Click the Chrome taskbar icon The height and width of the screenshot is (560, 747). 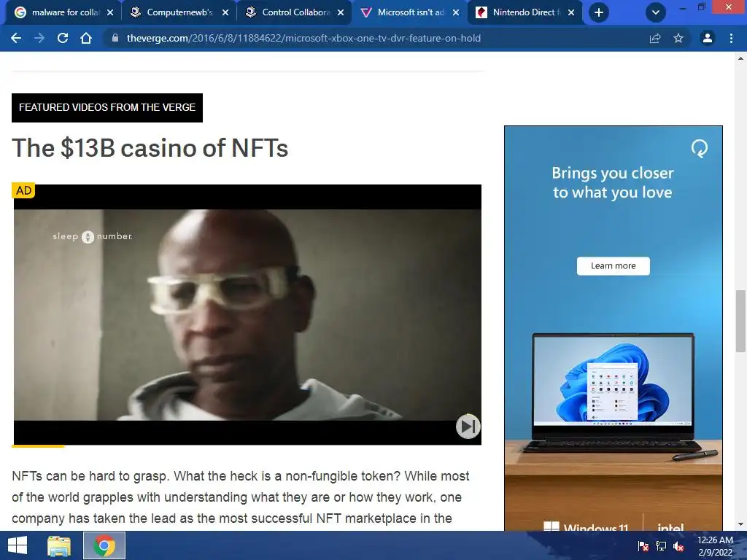104,545
